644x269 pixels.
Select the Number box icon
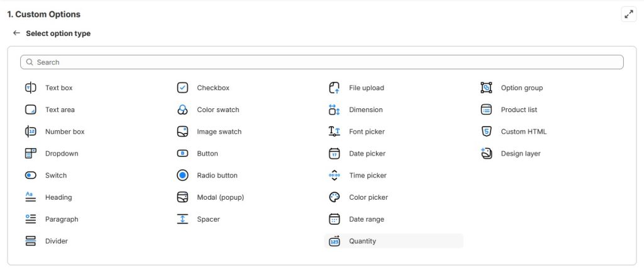[x=31, y=132]
